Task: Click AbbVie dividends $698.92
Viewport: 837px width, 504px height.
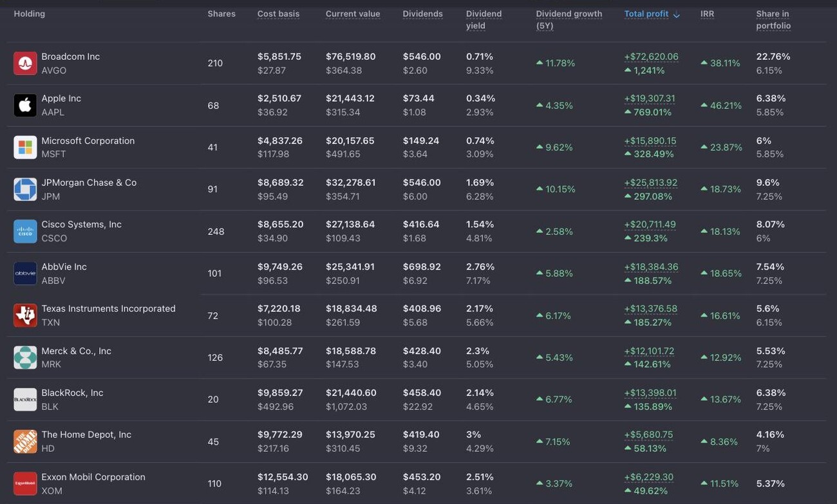Action: [x=422, y=267]
